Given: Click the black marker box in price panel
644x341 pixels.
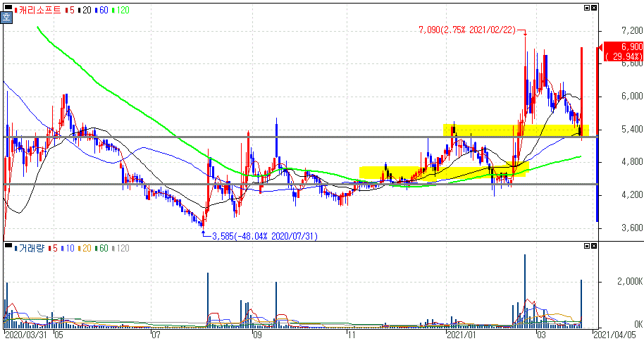Looking at the screenshot, I should 8,7.
